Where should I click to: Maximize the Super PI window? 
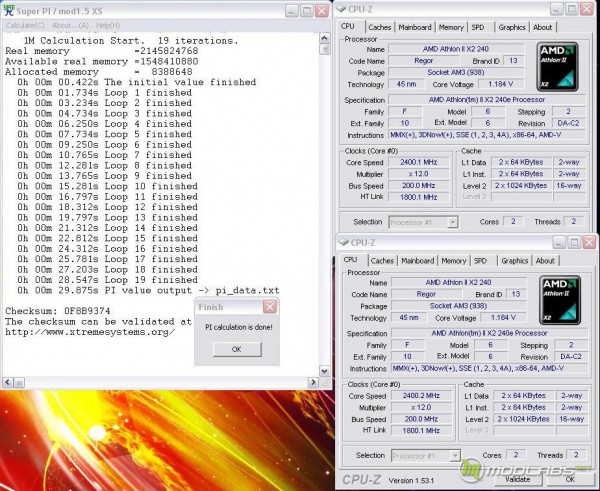307,11
